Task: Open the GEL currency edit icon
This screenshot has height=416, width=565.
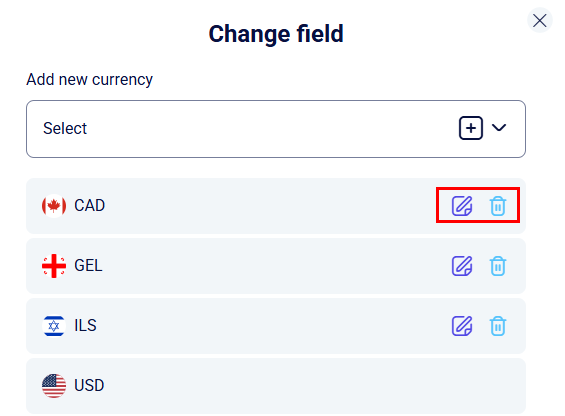Action: pyautogui.click(x=462, y=266)
